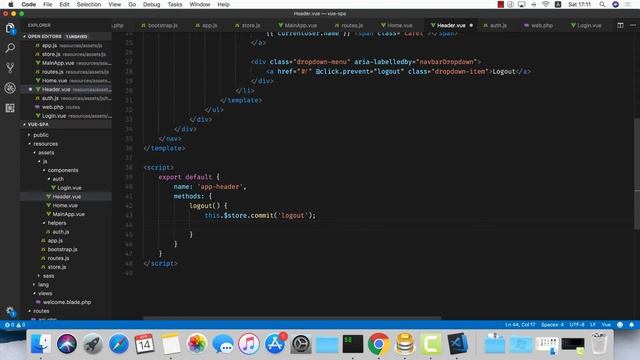640x360 pixels.
Task: Open the Manage gear in activity bar
Action: [10, 311]
